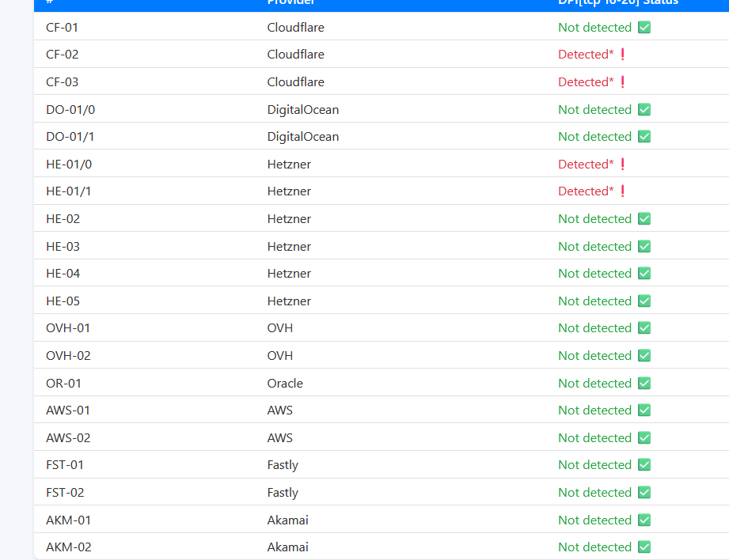Click "Not detected" status in OVH-02 row
Viewport: 729px width, 560px height.
pos(594,355)
